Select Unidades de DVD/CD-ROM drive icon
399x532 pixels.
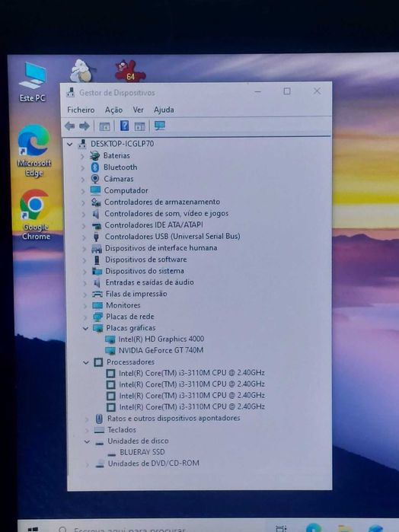[x=100, y=464]
